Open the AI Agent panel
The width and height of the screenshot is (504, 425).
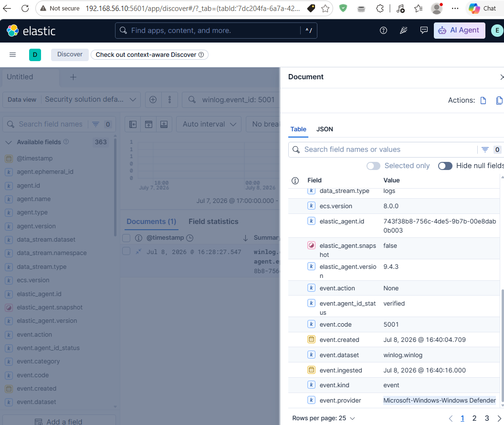459,31
